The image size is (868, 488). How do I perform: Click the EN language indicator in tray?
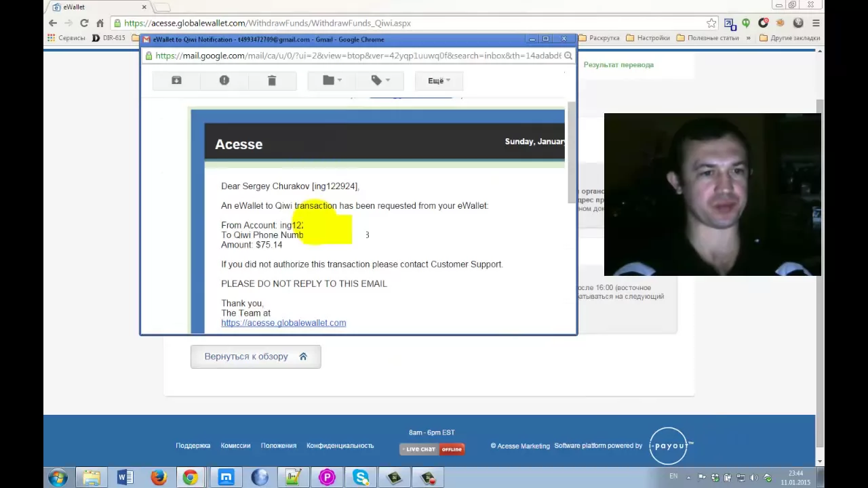[x=673, y=476]
